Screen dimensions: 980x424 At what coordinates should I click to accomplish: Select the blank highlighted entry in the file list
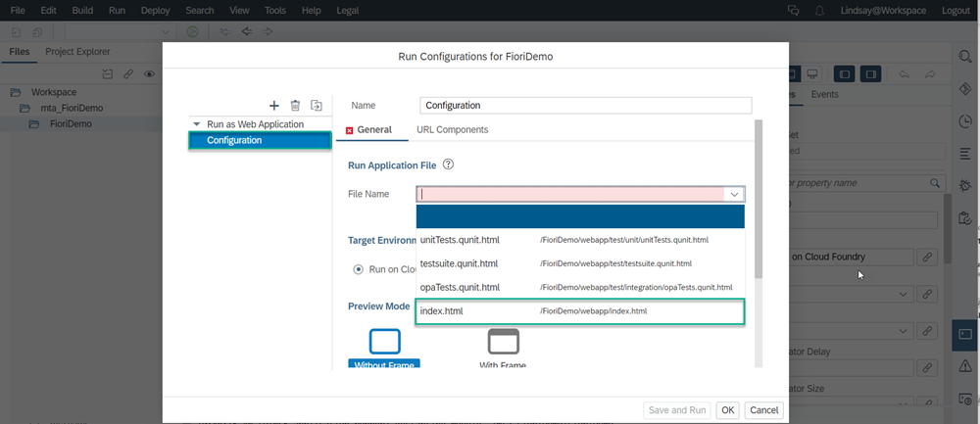coord(580,216)
